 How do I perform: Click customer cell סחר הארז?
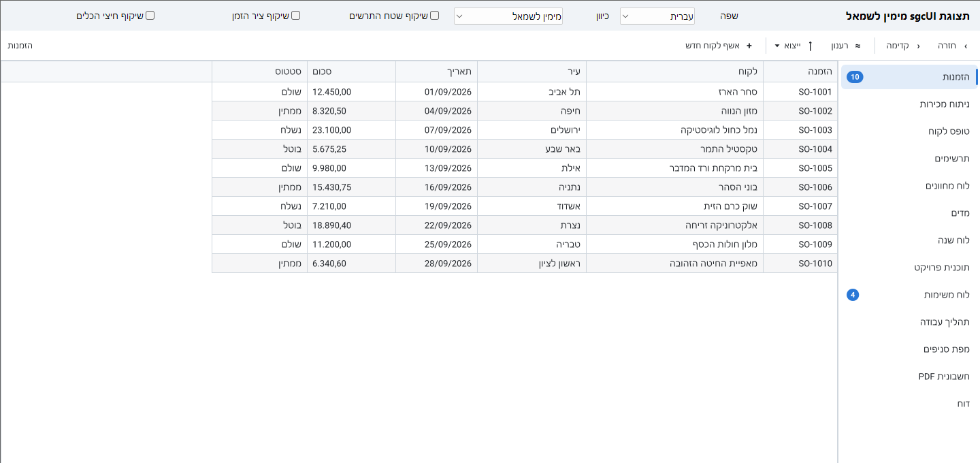[x=675, y=92]
